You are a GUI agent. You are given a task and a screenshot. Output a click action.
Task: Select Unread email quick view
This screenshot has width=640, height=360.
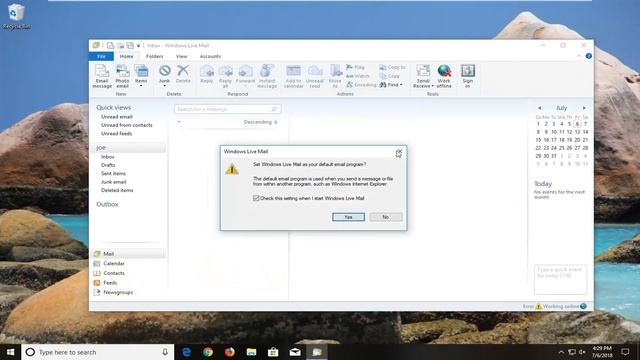tap(117, 117)
